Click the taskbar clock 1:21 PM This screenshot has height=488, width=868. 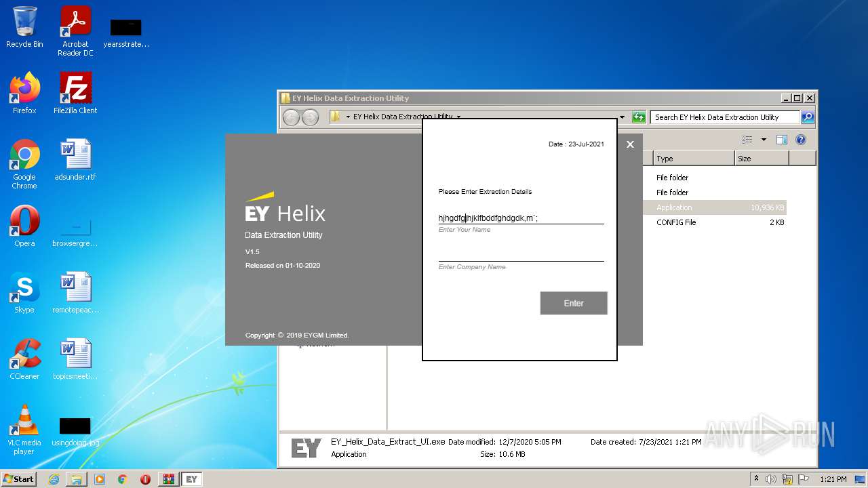tap(833, 479)
